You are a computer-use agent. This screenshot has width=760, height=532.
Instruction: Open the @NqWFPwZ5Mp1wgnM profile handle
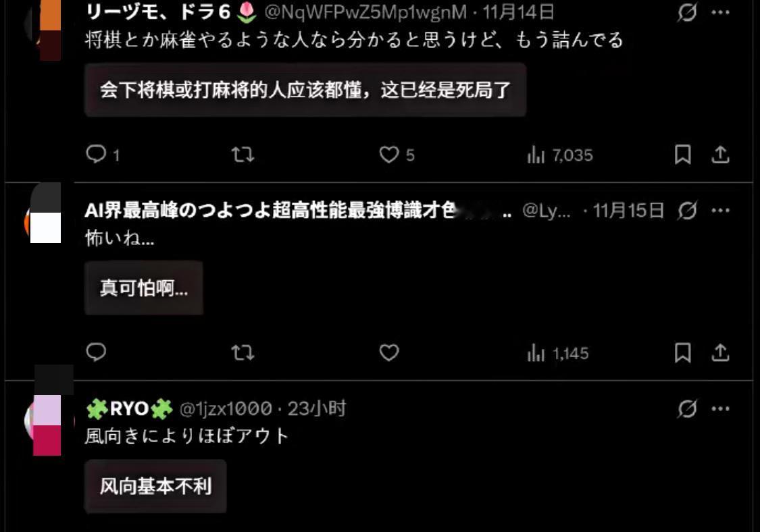point(365,12)
